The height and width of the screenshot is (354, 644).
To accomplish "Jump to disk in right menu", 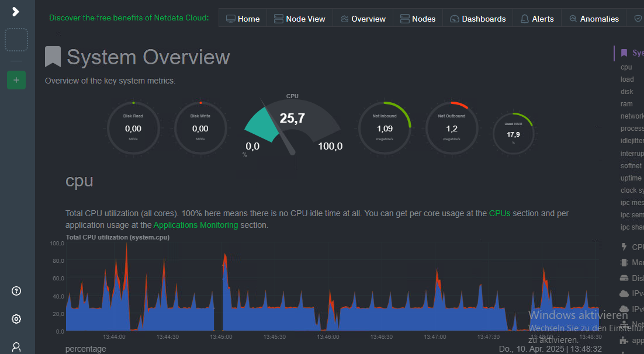I will [626, 92].
